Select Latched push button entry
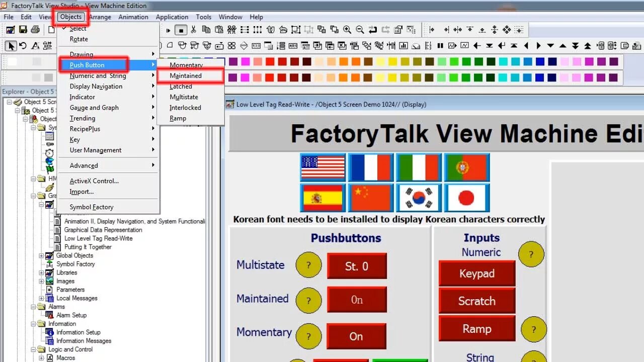 click(181, 86)
